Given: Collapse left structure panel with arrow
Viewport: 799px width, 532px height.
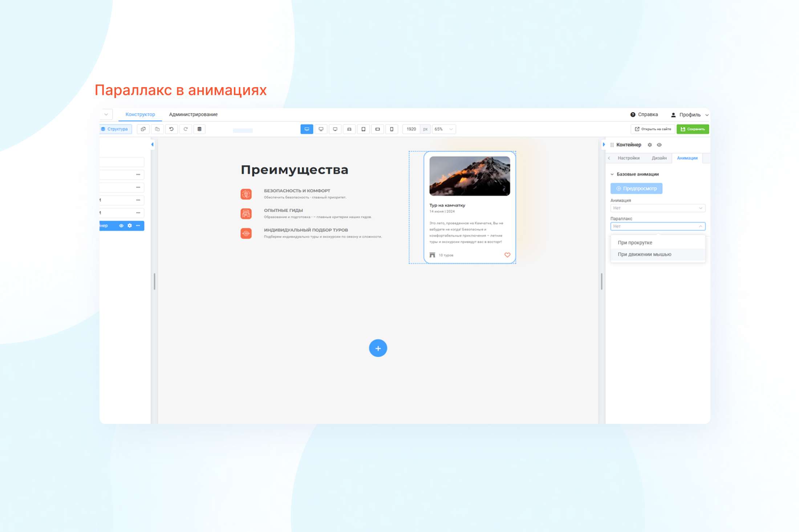Looking at the screenshot, I should coord(153,144).
